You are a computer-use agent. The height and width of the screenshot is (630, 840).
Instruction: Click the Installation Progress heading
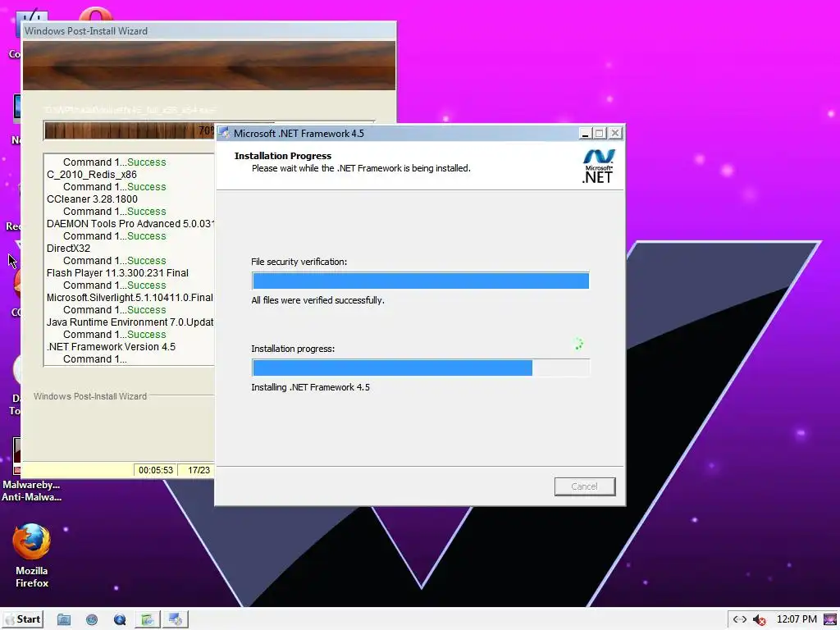(x=283, y=156)
